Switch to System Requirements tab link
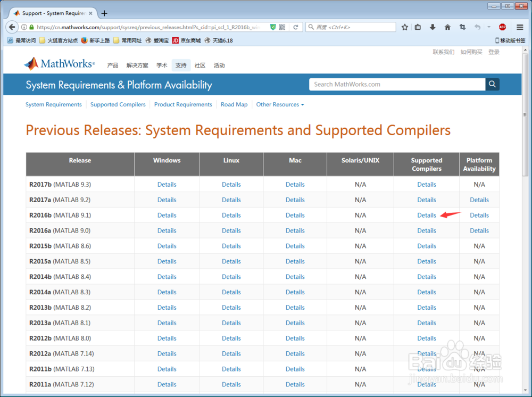 [x=54, y=104]
